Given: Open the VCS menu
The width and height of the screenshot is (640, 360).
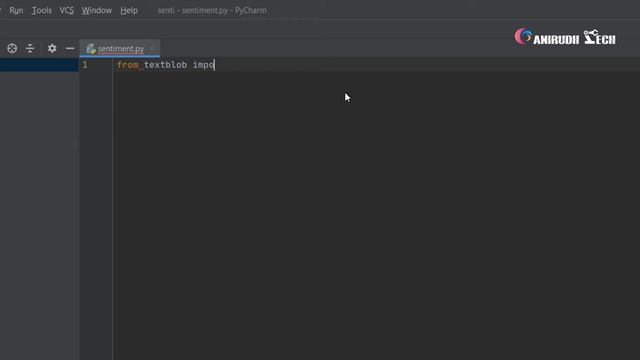Looking at the screenshot, I should pyautogui.click(x=67, y=10).
